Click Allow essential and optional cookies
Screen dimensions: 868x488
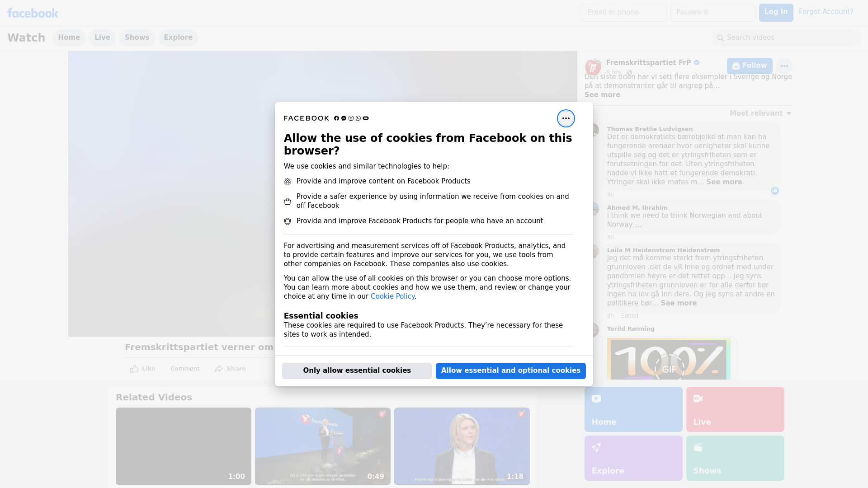511,371
